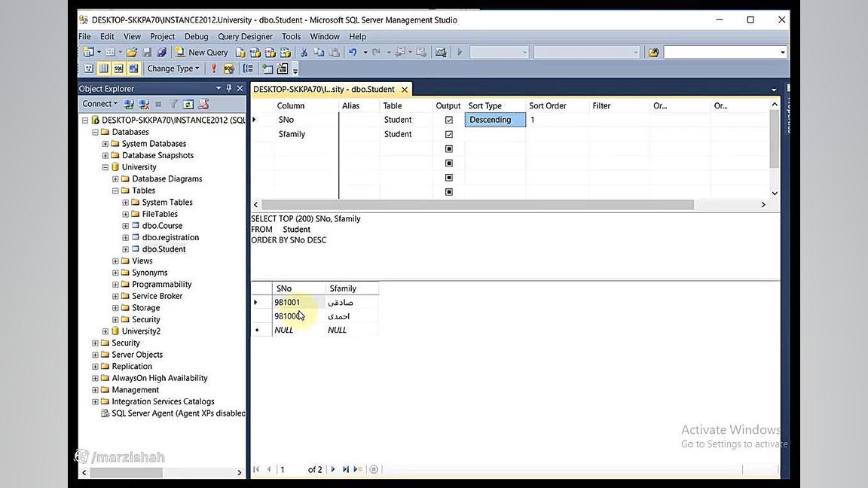
Task: Click the Filter funnel icon
Action: tap(173, 104)
